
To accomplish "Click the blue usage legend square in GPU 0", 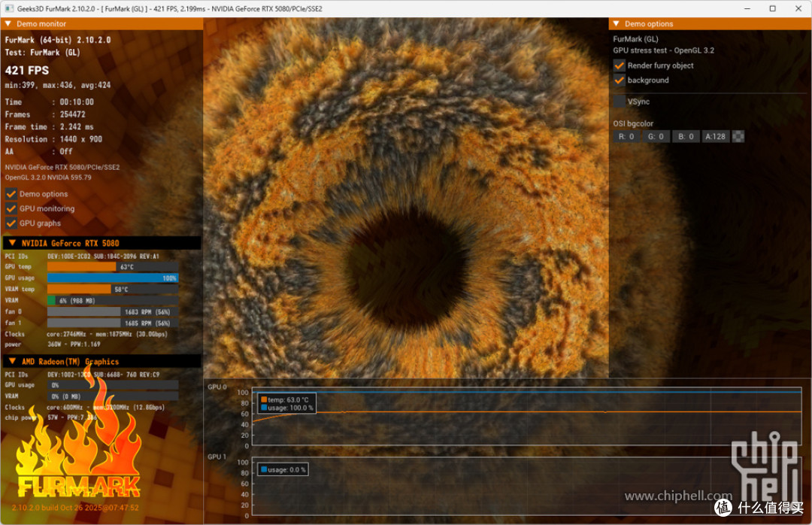I will point(264,408).
